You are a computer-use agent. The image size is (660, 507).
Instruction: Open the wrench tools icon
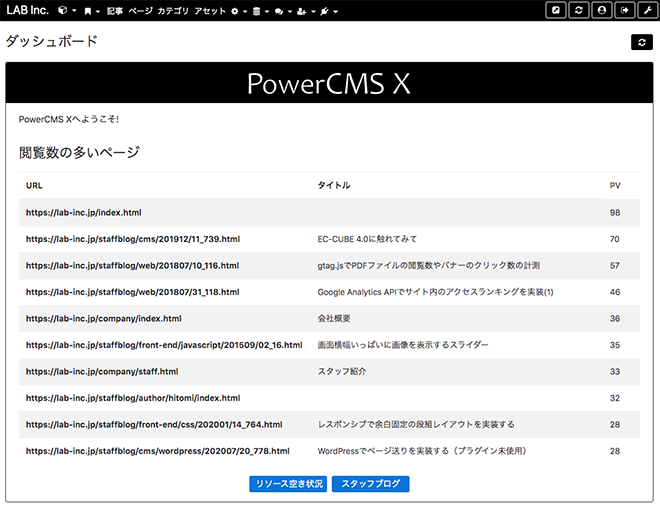pos(648,10)
